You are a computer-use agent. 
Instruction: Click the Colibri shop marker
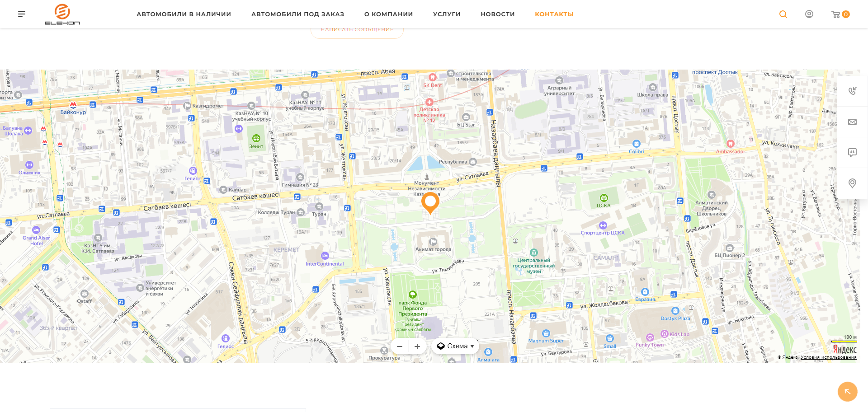[637, 144]
